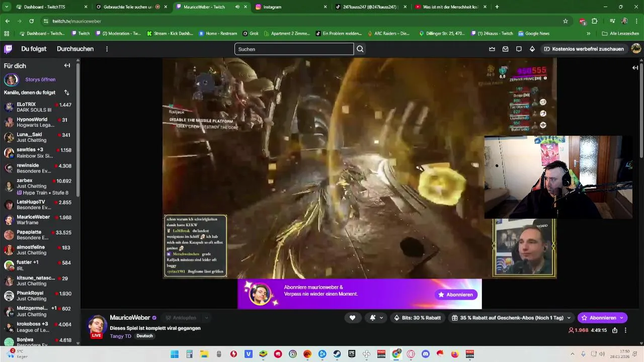The image size is (644, 362).
Task: Expand the gift-sub discount dropdown
Action: [x=569, y=318]
